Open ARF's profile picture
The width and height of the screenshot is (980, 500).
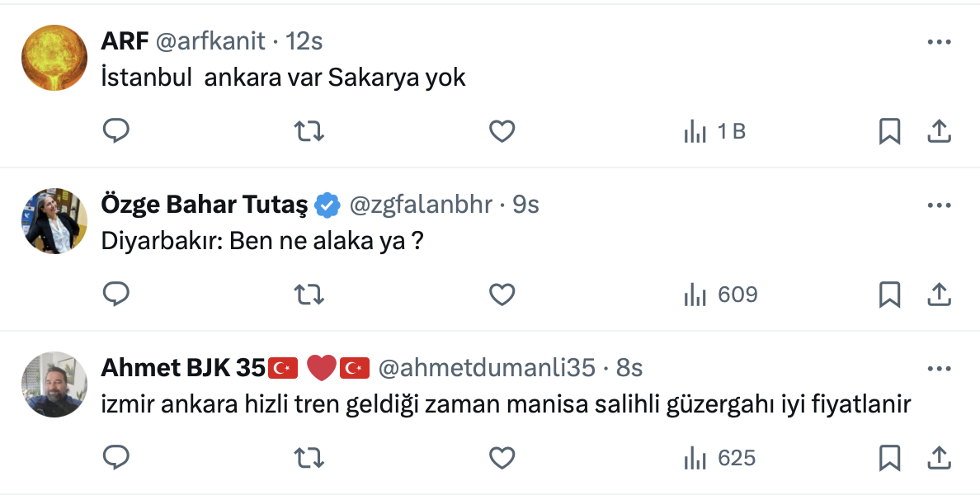(x=54, y=57)
